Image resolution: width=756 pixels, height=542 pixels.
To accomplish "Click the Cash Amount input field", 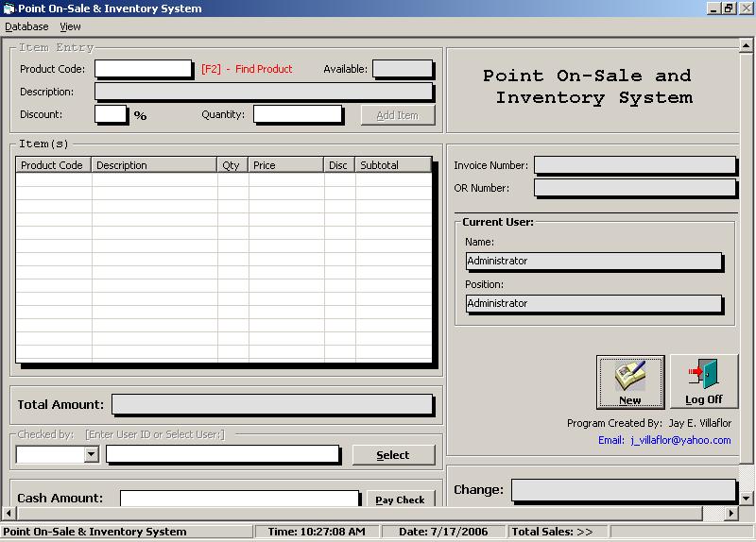I will (239, 499).
